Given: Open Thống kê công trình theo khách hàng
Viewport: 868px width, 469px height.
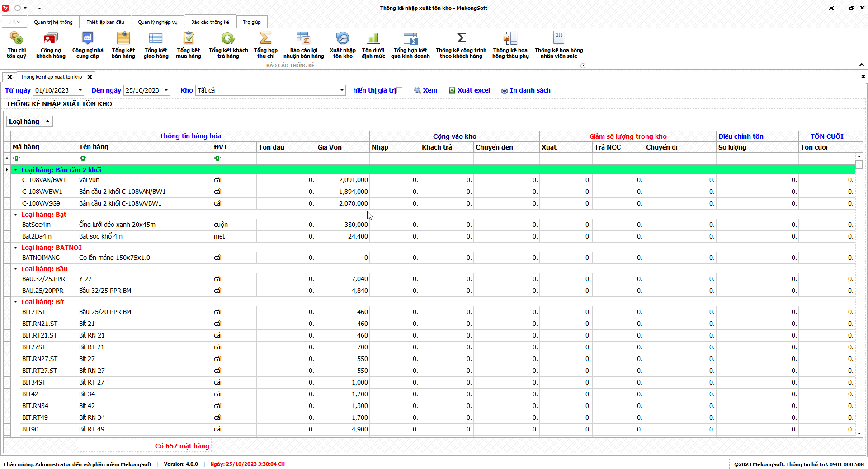Looking at the screenshot, I should tap(461, 45).
